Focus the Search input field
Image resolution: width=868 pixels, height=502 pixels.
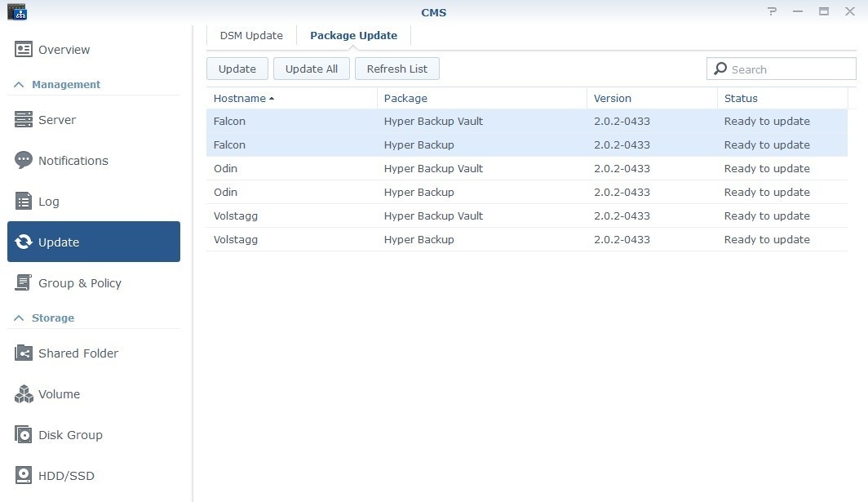click(x=781, y=69)
